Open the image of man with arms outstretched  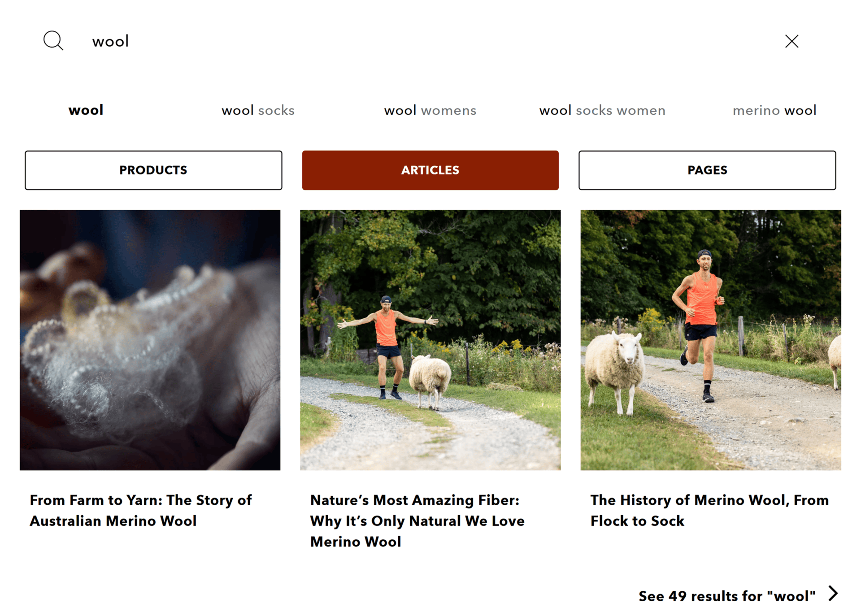[x=430, y=340]
